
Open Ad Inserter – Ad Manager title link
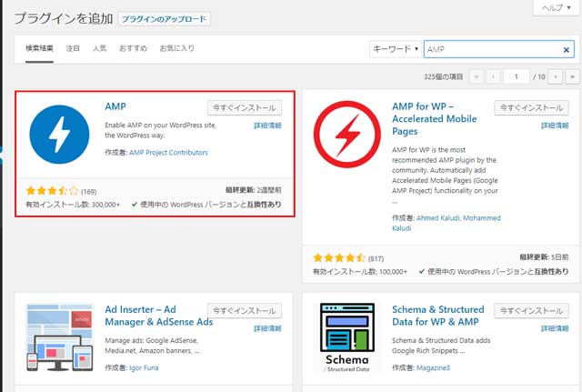159,316
